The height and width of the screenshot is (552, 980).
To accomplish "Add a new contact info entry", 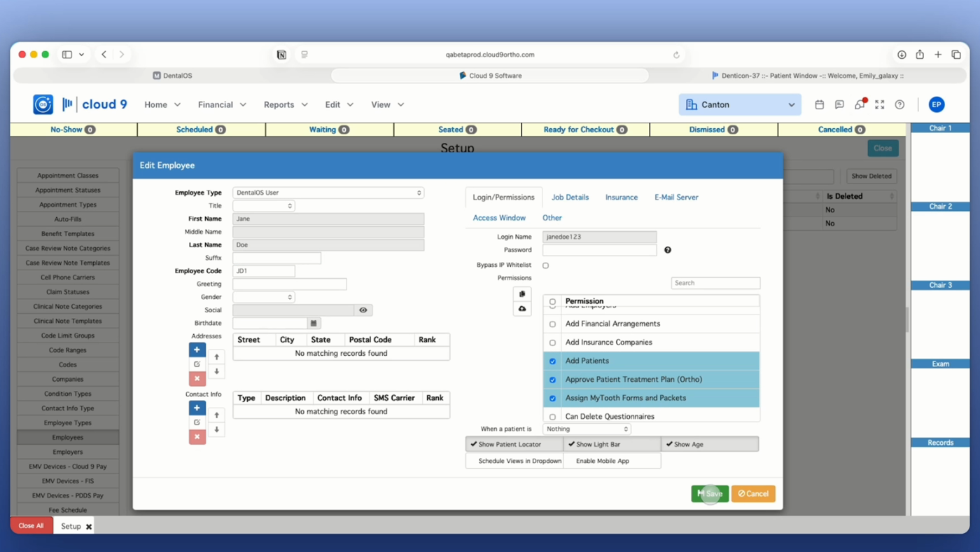I will [197, 408].
